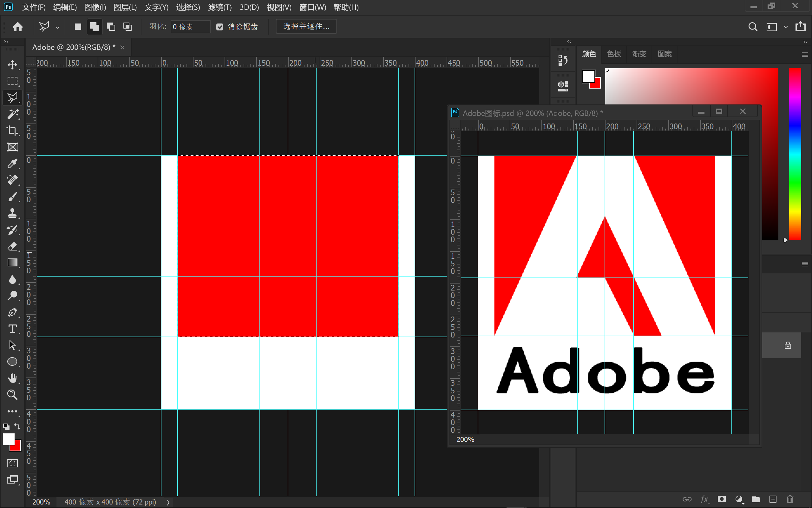Delete layer with trash icon
This screenshot has height=508, width=812.
pyautogui.click(x=790, y=499)
